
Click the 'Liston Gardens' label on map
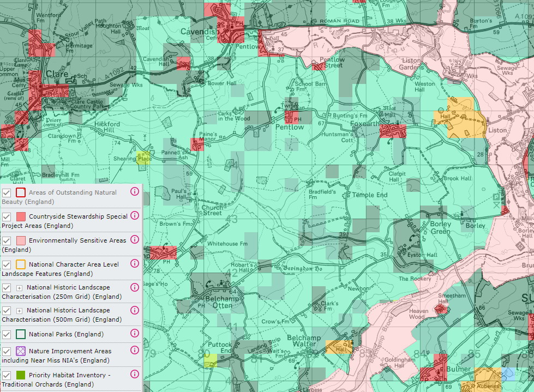pos(411,64)
